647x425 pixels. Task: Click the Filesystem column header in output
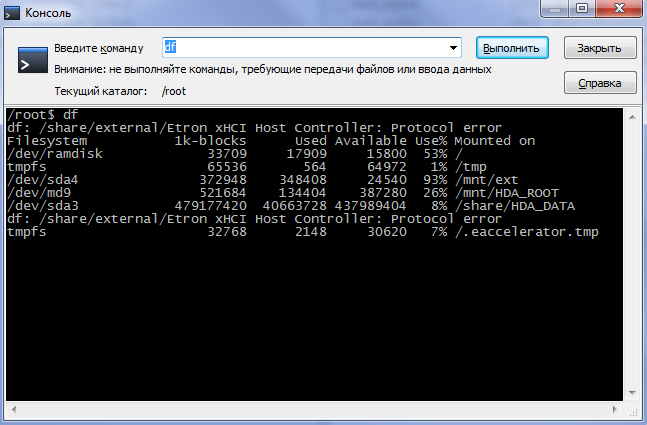pyautogui.click(x=47, y=141)
